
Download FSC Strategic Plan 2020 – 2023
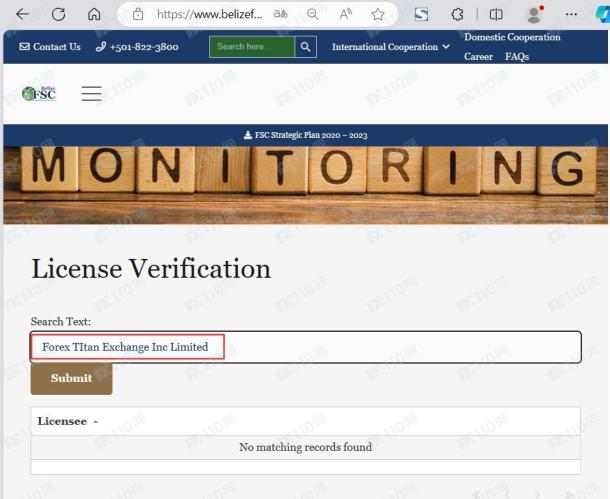pyautogui.click(x=305, y=135)
